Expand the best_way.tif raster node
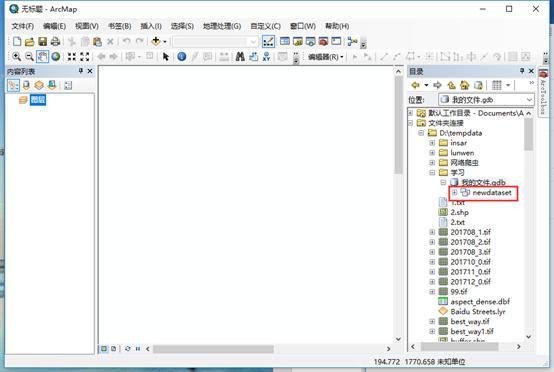554x372 pixels. point(432,321)
